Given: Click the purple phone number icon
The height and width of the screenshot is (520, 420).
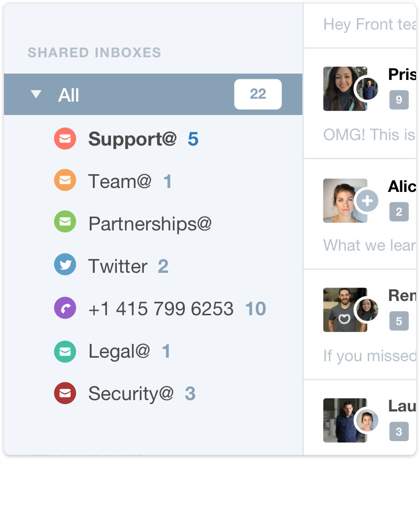Looking at the screenshot, I should point(65,308).
